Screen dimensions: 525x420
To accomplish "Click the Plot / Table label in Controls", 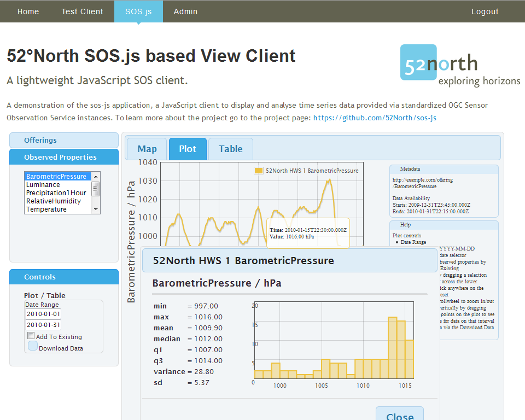I will [x=44, y=295].
